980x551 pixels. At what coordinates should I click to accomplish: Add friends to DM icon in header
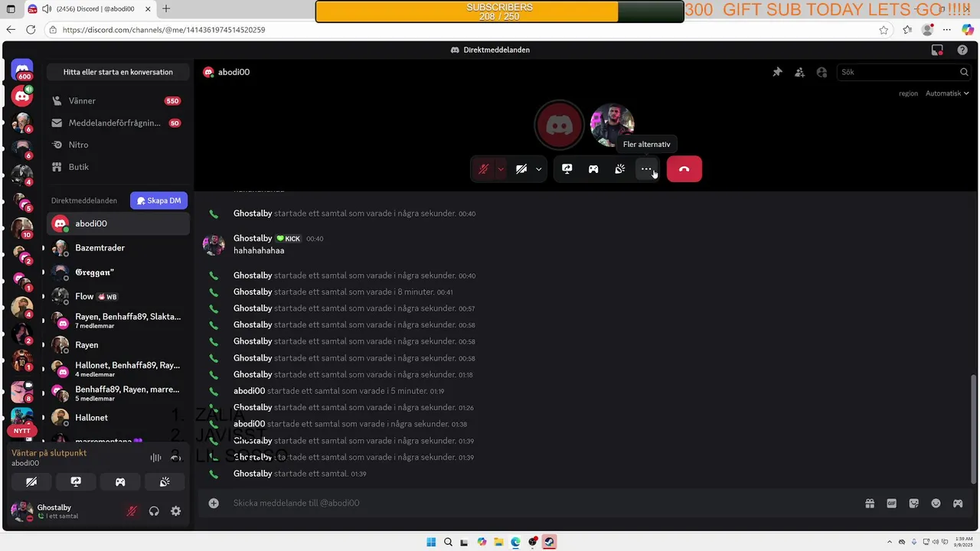pos(799,72)
